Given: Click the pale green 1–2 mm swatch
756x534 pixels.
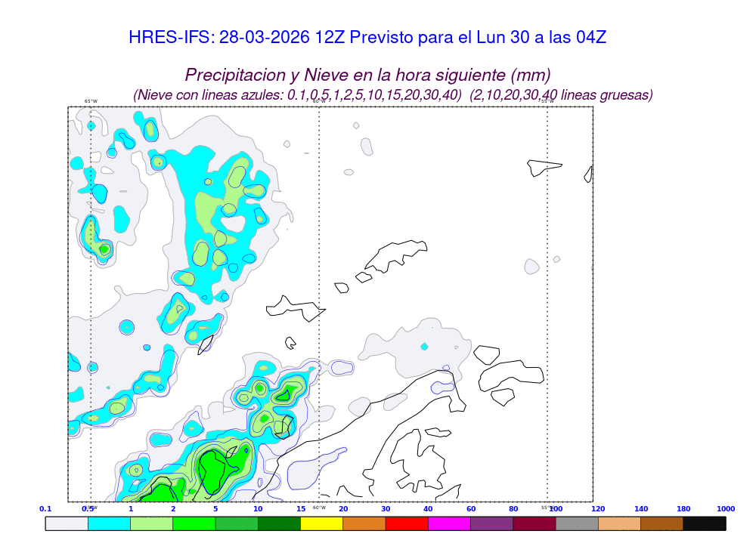Looking at the screenshot, I should 151,523.
